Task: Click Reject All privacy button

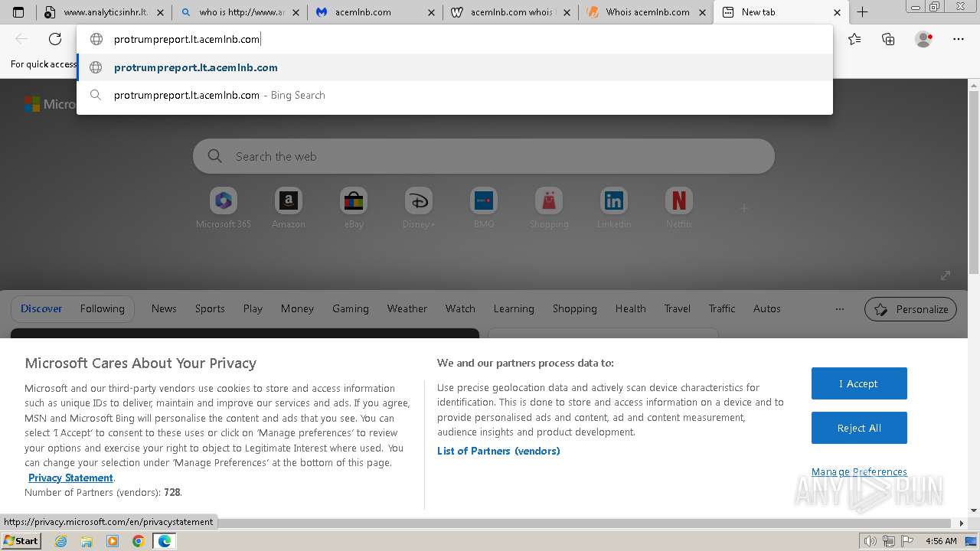Action: coord(859,428)
